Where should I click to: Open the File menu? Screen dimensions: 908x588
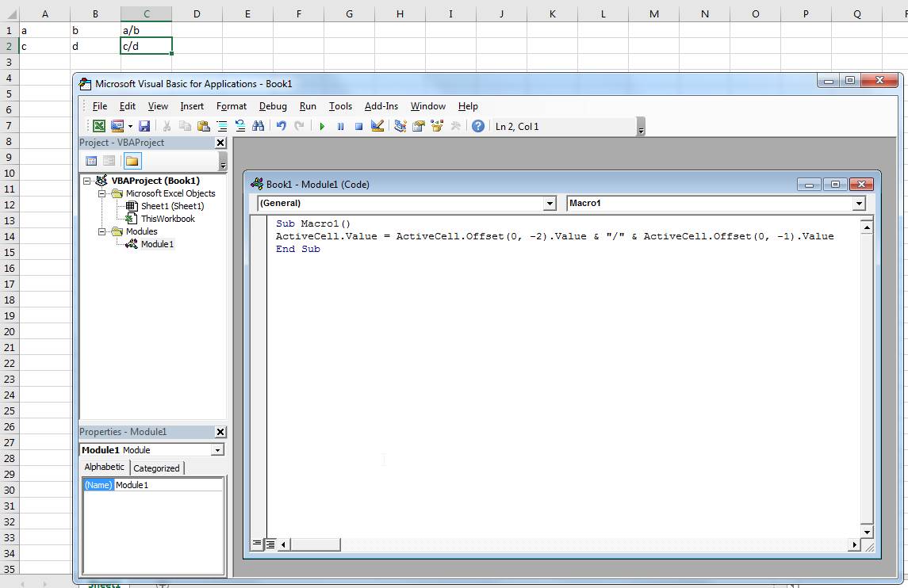click(x=100, y=106)
